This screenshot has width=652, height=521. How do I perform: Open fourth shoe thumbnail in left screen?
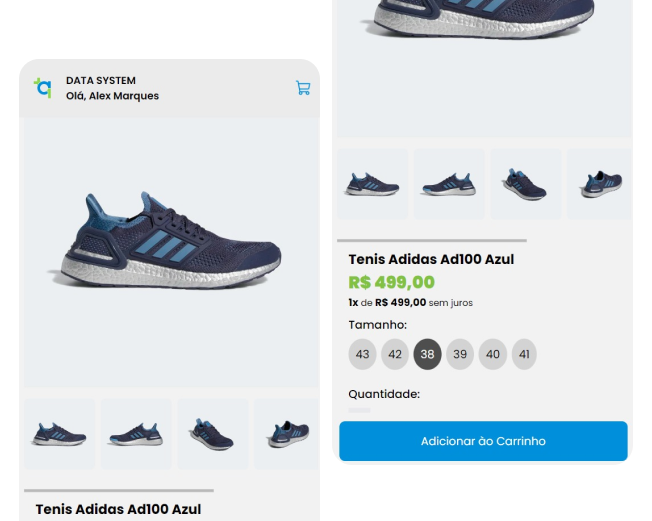point(286,434)
